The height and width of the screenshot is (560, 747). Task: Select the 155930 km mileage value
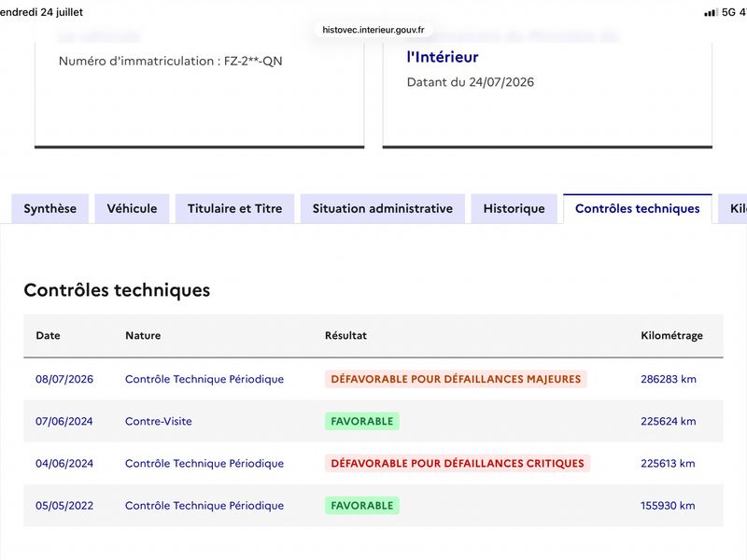pos(668,505)
